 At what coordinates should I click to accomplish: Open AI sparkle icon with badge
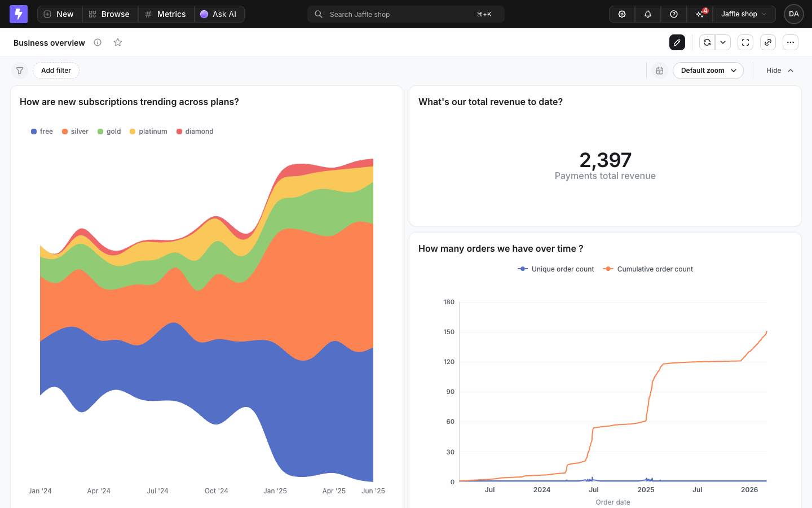[x=700, y=14]
